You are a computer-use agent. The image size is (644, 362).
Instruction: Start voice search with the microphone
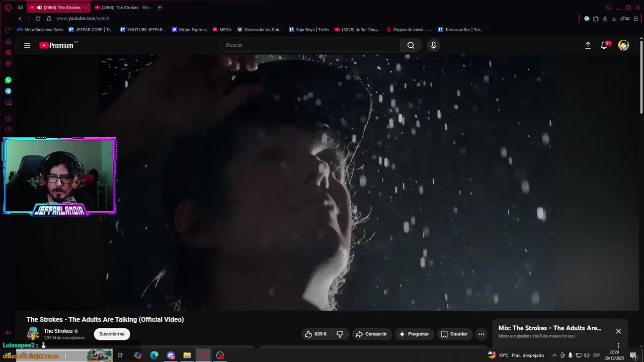point(434,45)
